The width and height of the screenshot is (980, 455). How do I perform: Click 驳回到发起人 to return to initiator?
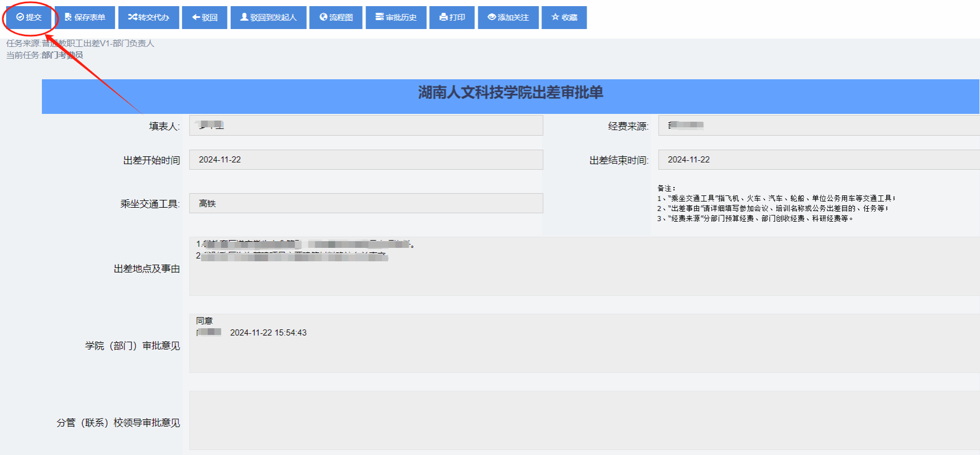(268, 17)
